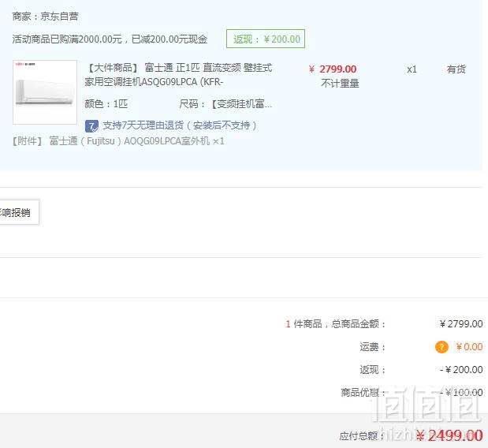Click the 应付总额 label
This screenshot has height=448, width=488.
361,436
